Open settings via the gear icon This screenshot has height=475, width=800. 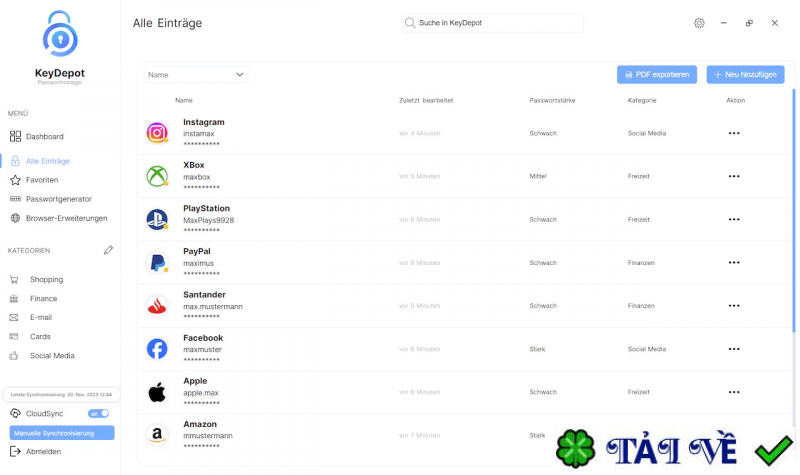(699, 23)
